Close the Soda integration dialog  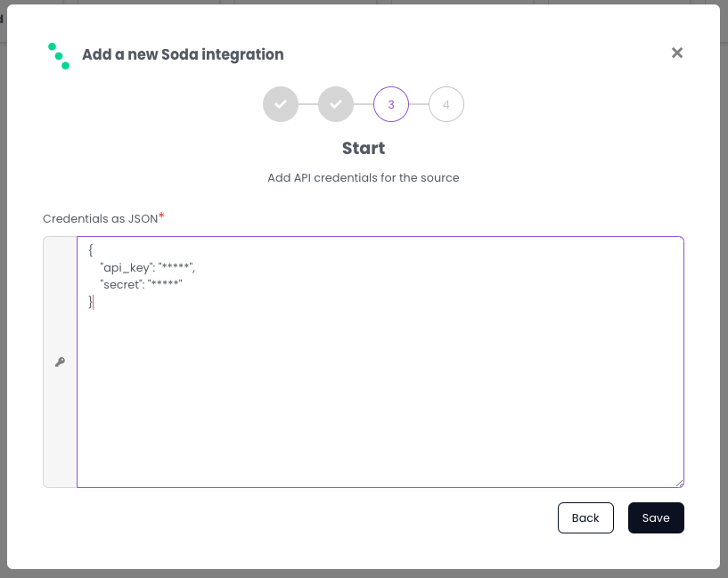pos(677,53)
